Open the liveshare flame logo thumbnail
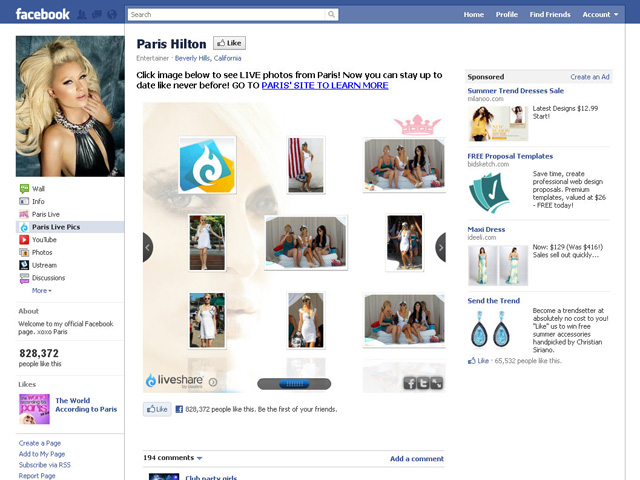The width and height of the screenshot is (640, 480). coord(207,165)
